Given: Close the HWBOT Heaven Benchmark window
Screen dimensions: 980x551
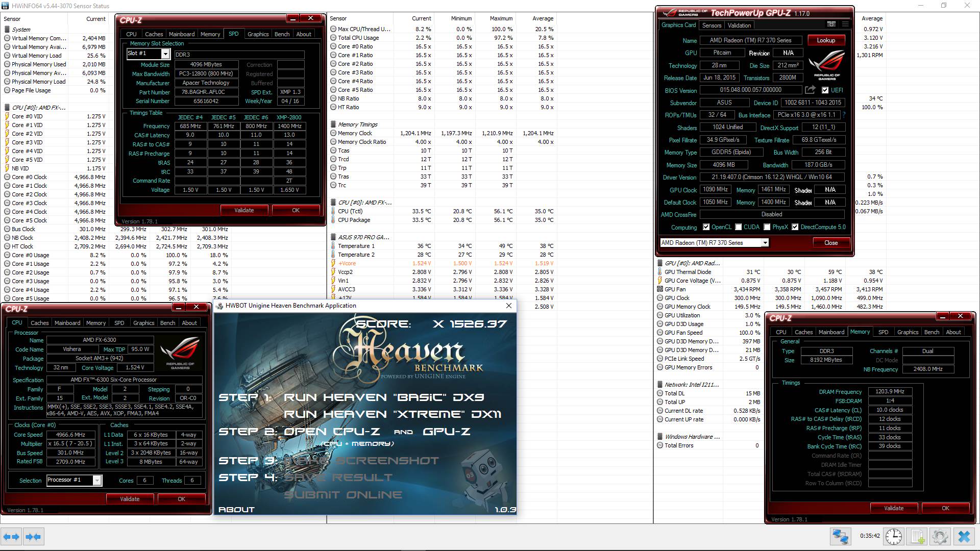Looking at the screenshot, I should [508, 306].
